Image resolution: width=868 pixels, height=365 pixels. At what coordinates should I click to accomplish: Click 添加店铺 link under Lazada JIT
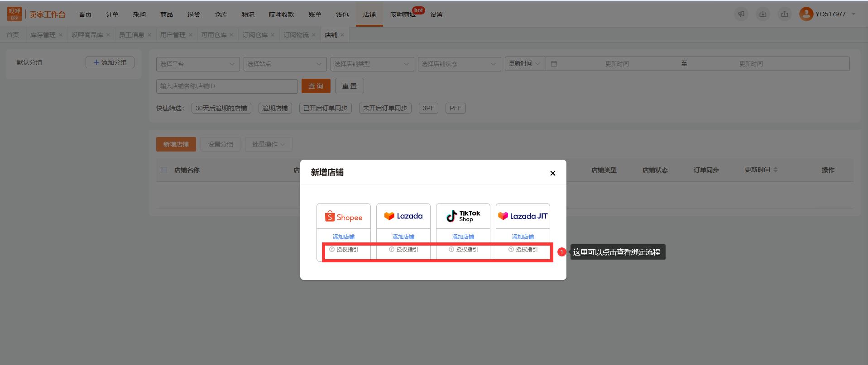(x=523, y=237)
